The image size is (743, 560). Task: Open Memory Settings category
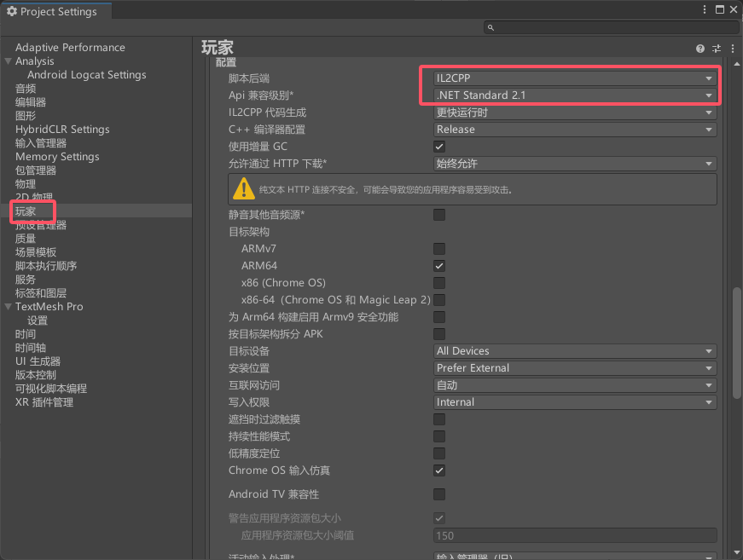(x=57, y=157)
